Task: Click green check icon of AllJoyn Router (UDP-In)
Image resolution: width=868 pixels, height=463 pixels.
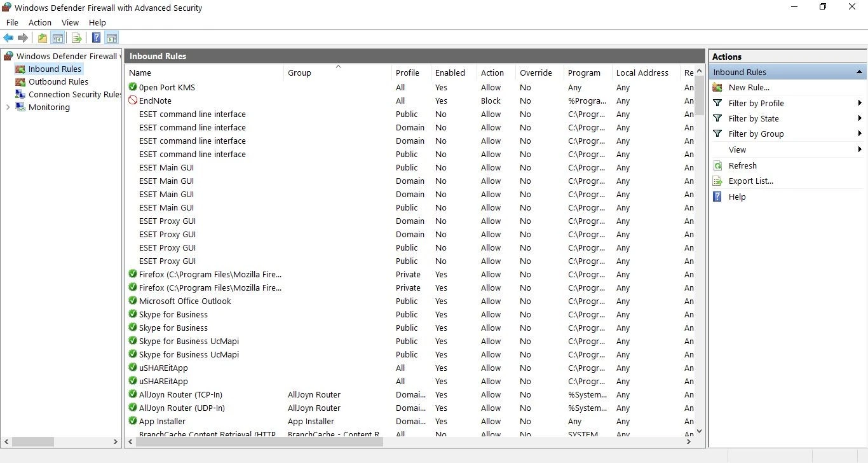Action: (133, 408)
